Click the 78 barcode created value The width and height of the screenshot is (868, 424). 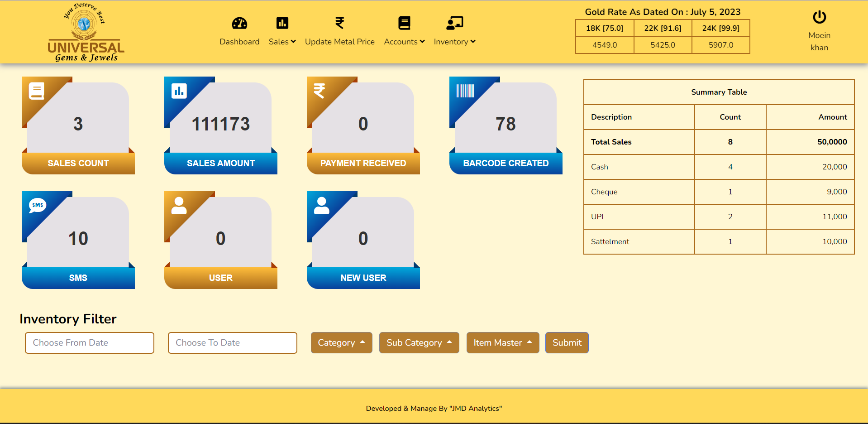tap(506, 124)
